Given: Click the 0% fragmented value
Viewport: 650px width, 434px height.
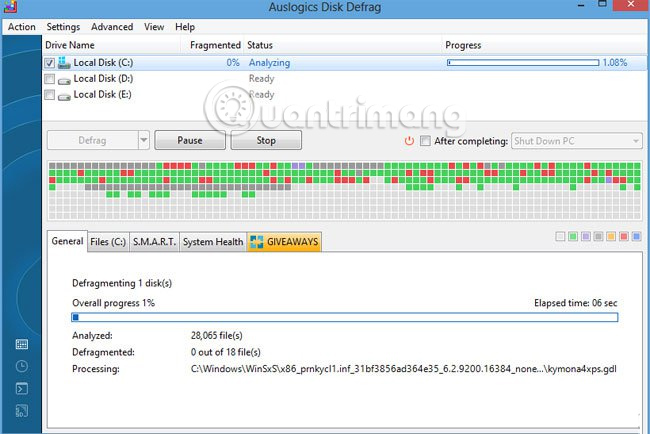Looking at the screenshot, I should click(233, 63).
